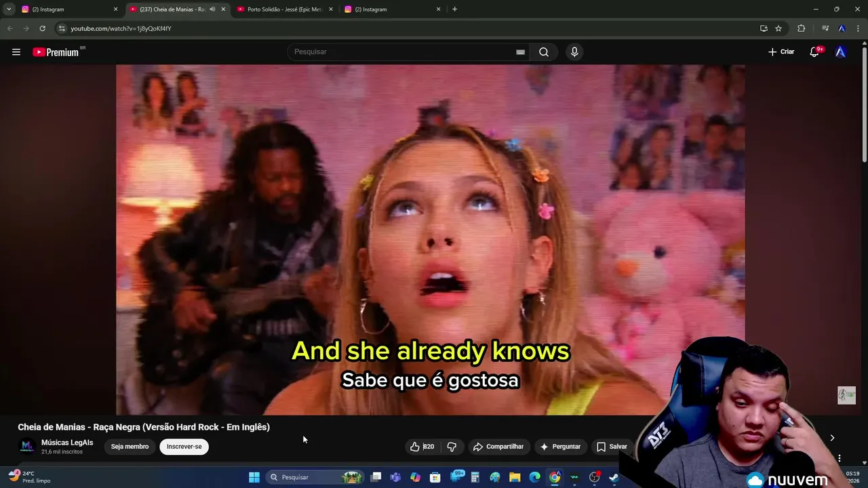Install YouTube app from address bar icon

[x=764, y=28]
